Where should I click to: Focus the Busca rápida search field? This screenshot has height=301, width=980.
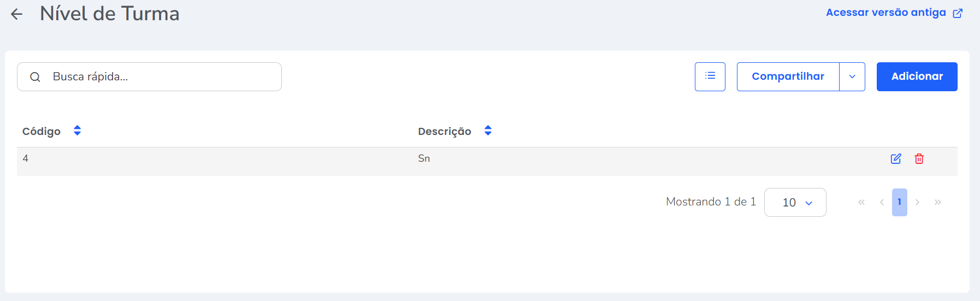point(158,77)
